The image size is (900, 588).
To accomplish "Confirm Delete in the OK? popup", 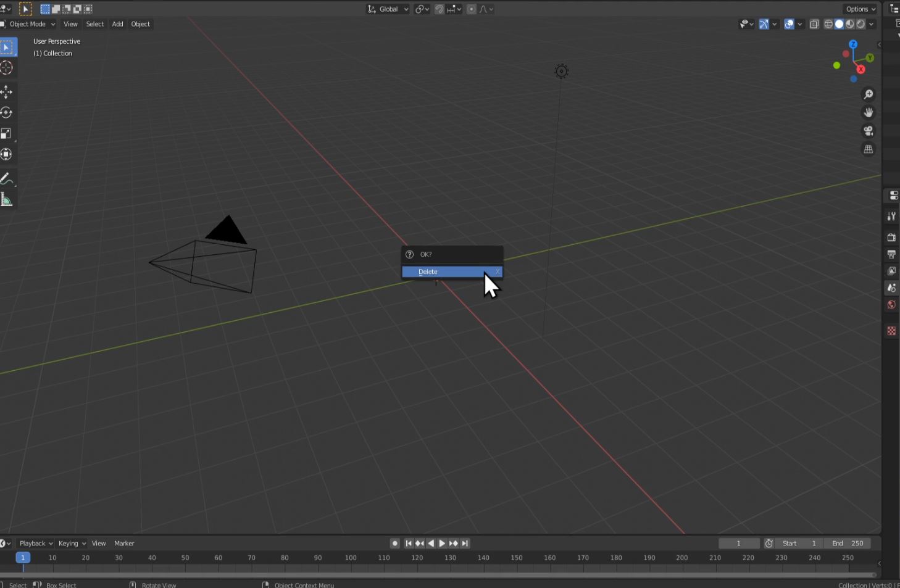I will click(x=452, y=271).
